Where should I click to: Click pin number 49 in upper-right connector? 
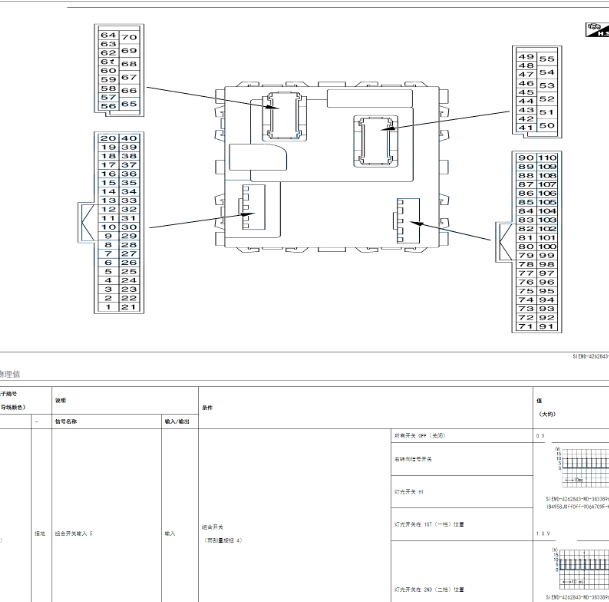point(526,57)
